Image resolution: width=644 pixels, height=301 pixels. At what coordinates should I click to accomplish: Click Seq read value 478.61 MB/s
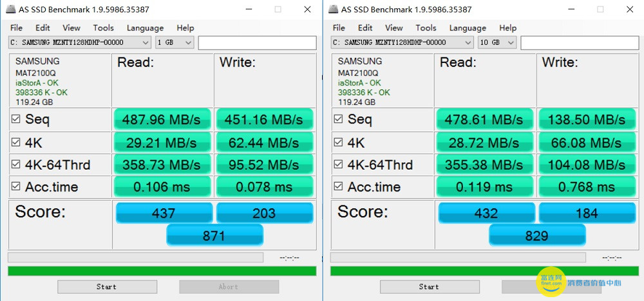(x=485, y=120)
